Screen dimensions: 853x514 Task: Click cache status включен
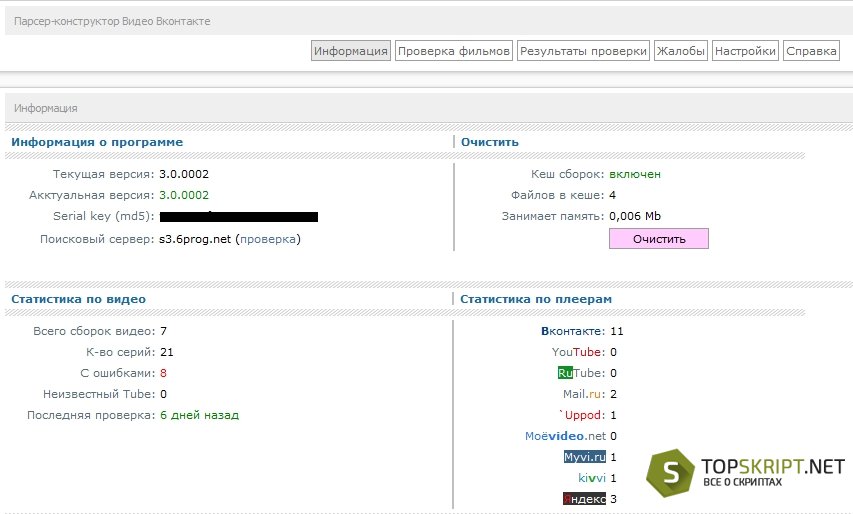(635, 174)
